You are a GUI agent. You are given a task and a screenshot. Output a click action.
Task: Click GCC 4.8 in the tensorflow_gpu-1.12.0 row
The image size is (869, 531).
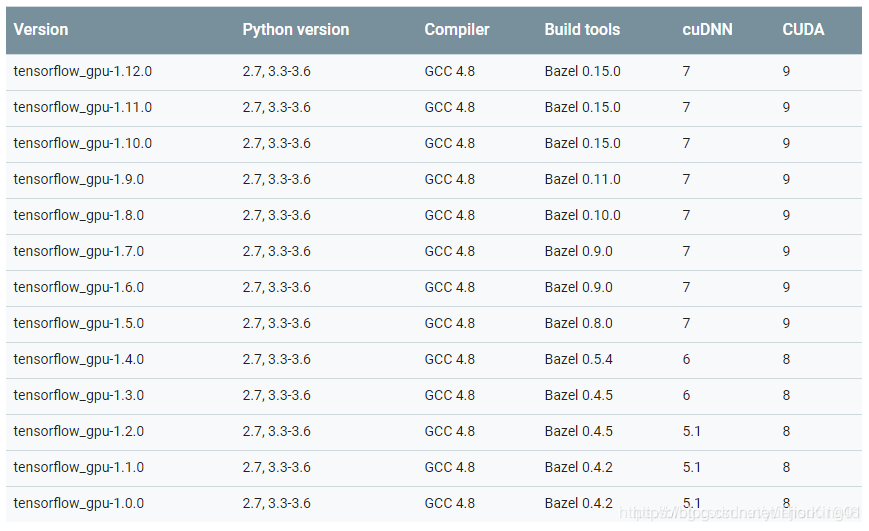449,72
